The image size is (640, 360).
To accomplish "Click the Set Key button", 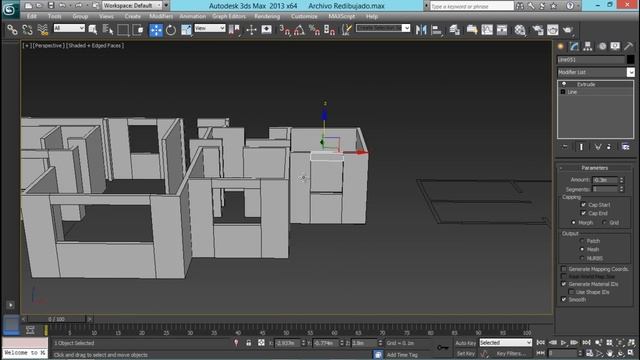I will 466,353.
